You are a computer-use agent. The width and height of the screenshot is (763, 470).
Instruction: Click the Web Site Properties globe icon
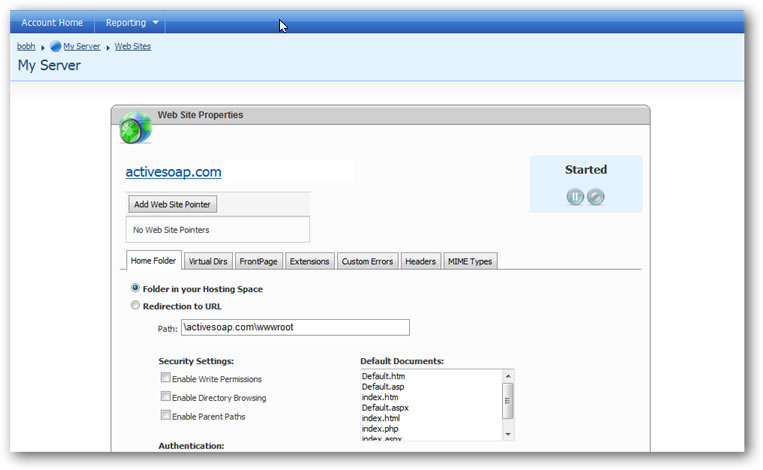[x=135, y=127]
